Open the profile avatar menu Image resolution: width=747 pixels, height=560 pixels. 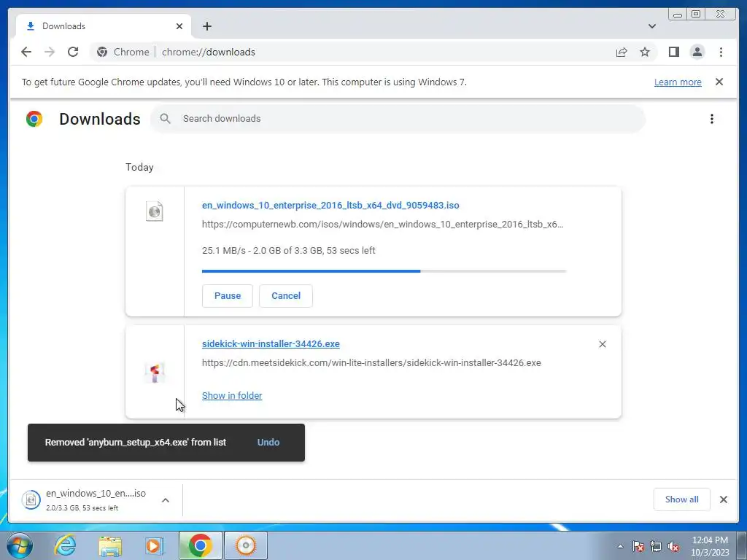697,52
